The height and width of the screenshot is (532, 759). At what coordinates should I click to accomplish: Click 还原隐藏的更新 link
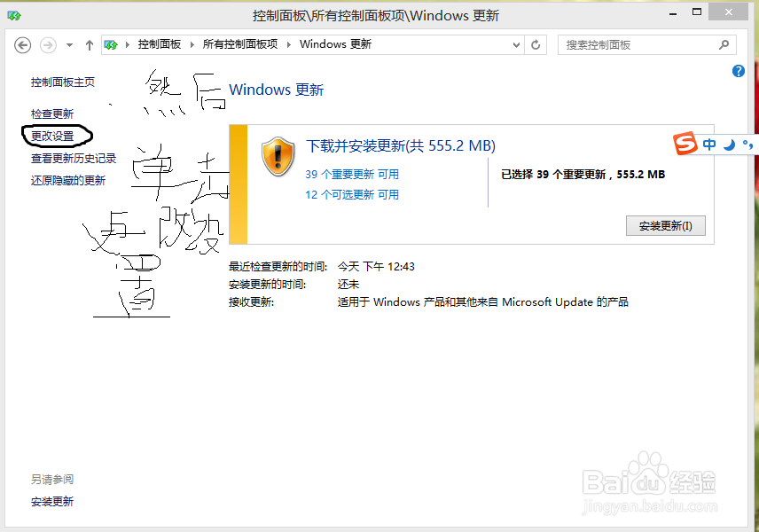(68, 181)
